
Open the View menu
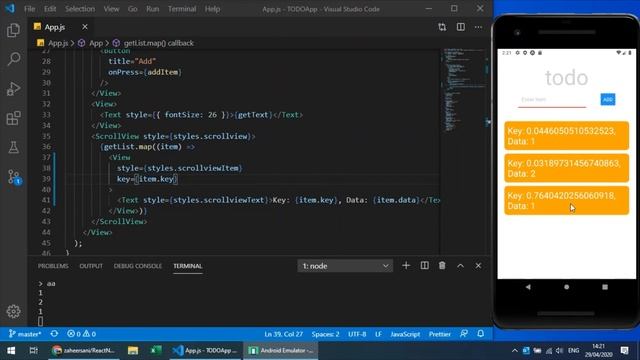(111, 9)
